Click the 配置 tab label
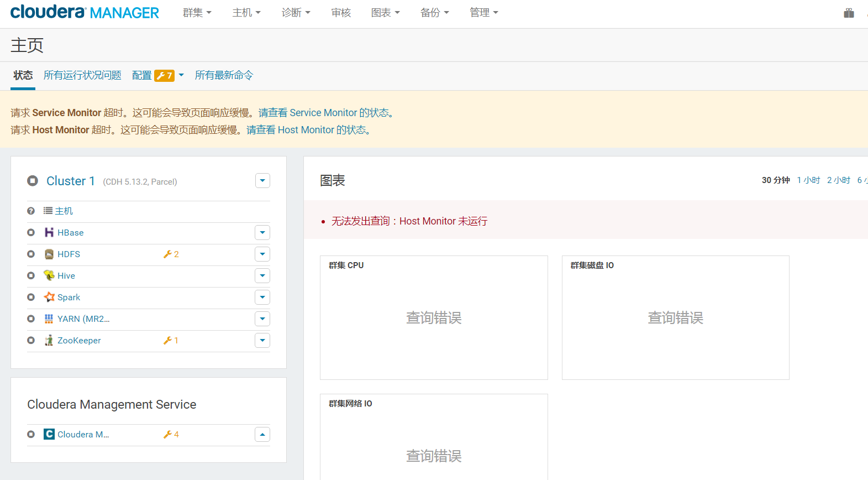This screenshot has height=480, width=868. click(x=142, y=75)
